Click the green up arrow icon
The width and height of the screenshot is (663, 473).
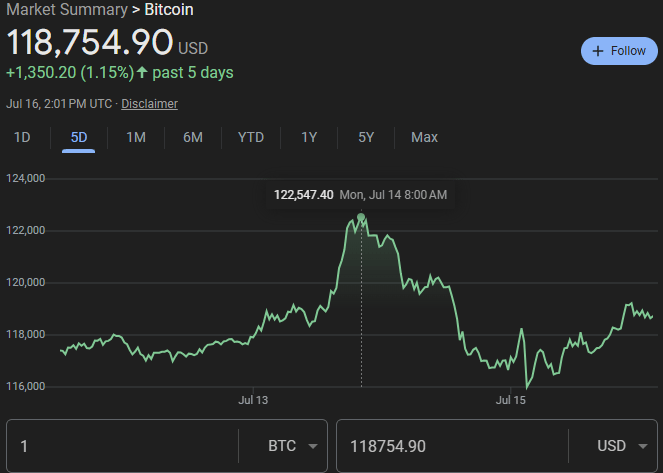point(142,72)
